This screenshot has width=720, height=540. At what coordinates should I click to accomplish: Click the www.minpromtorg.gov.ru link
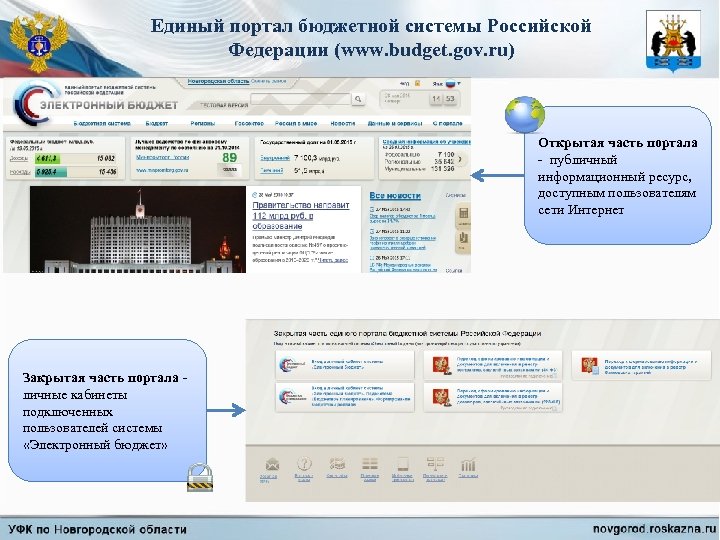pos(162,170)
